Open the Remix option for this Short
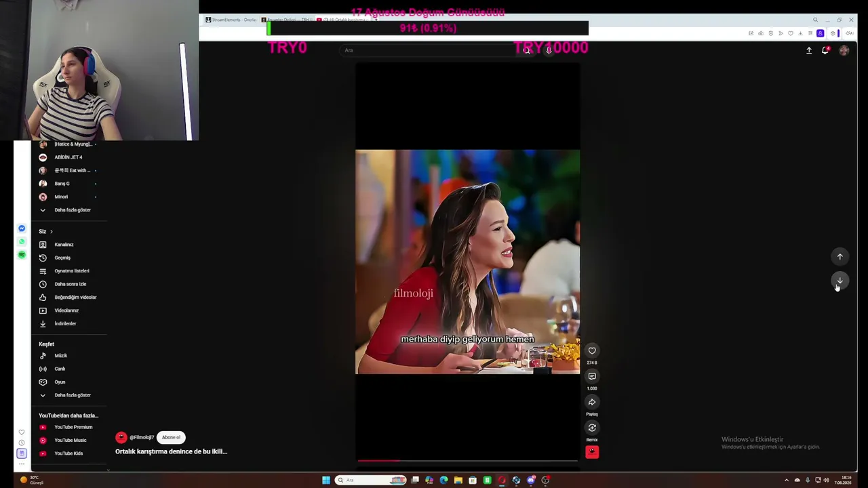 (x=592, y=428)
